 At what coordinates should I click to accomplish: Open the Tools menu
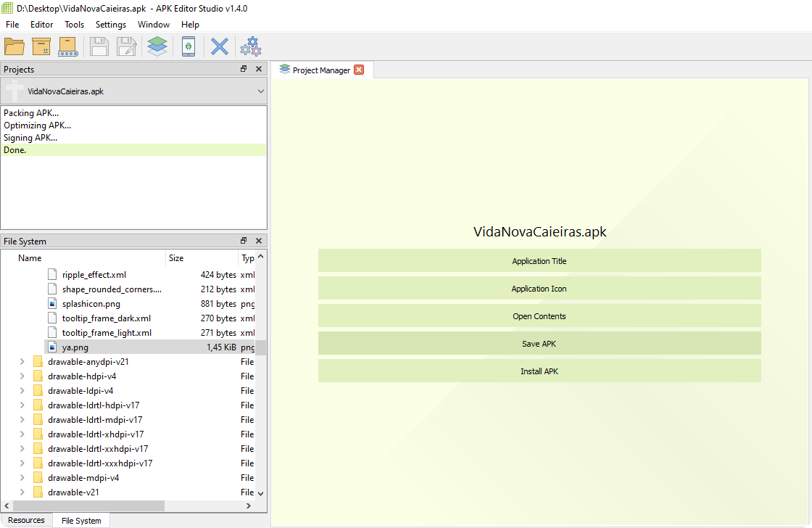point(74,25)
